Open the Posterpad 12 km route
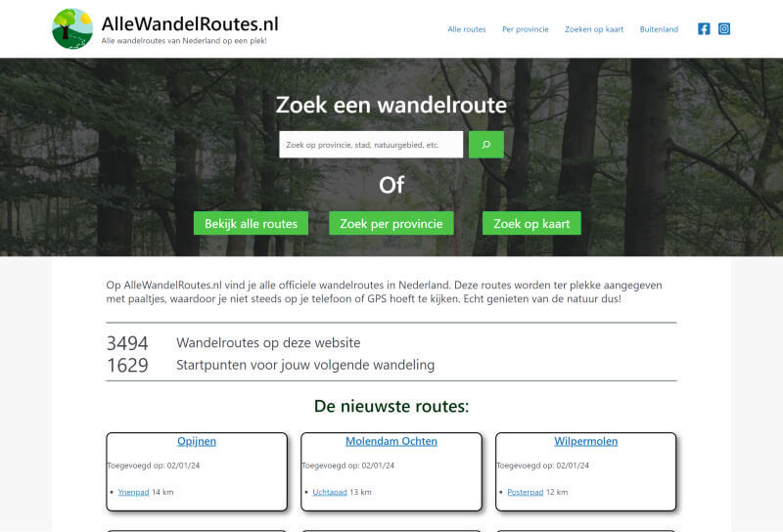This screenshot has height=532, width=783. 525,492
